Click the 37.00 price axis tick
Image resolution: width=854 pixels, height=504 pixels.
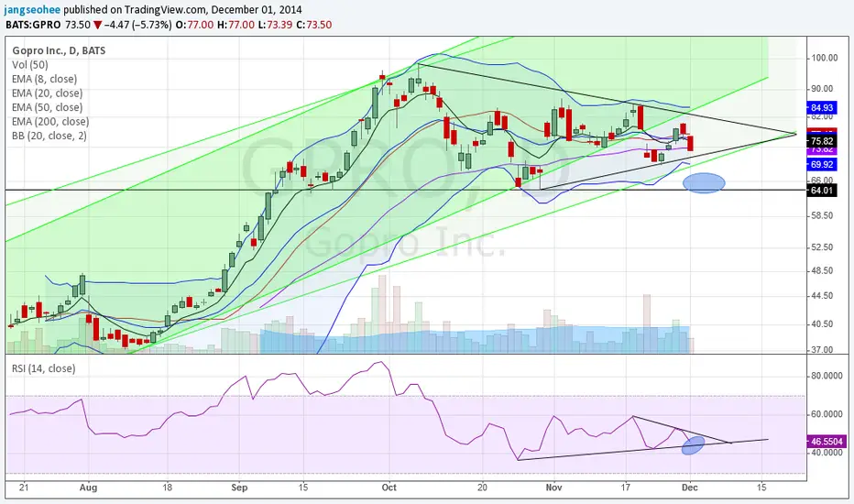pyautogui.click(x=822, y=350)
